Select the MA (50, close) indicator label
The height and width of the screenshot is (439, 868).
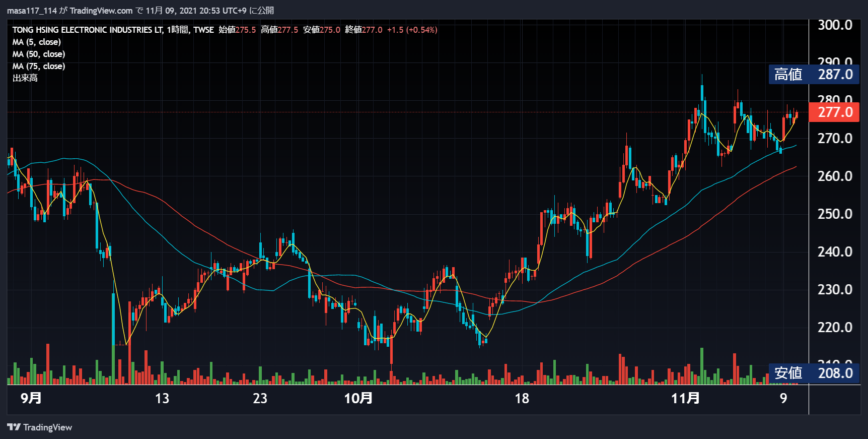(39, 54)
